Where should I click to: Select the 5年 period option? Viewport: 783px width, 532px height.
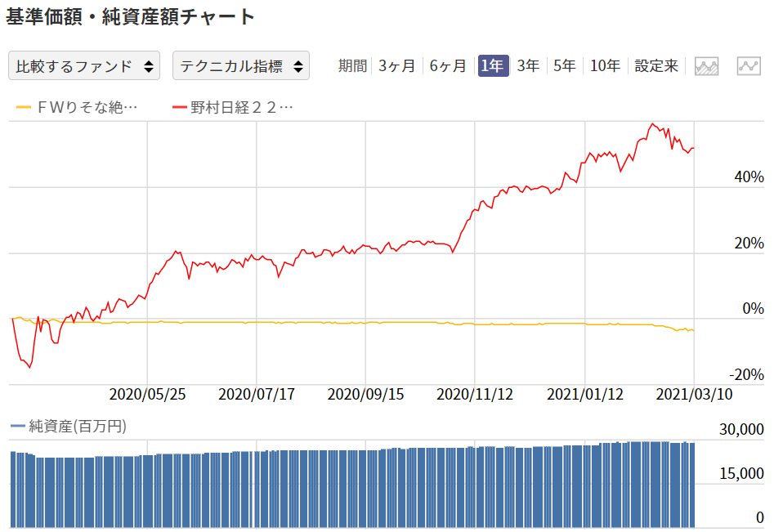[x=564, y=65]
